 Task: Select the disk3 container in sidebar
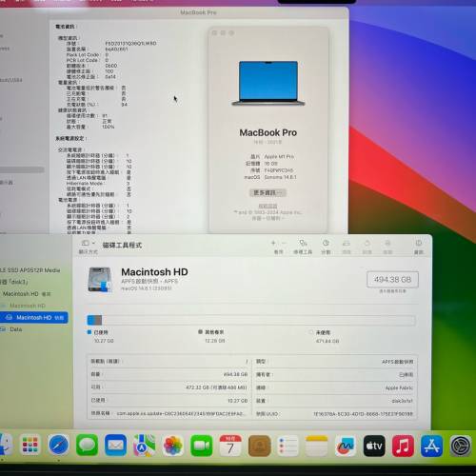(14, 282)
